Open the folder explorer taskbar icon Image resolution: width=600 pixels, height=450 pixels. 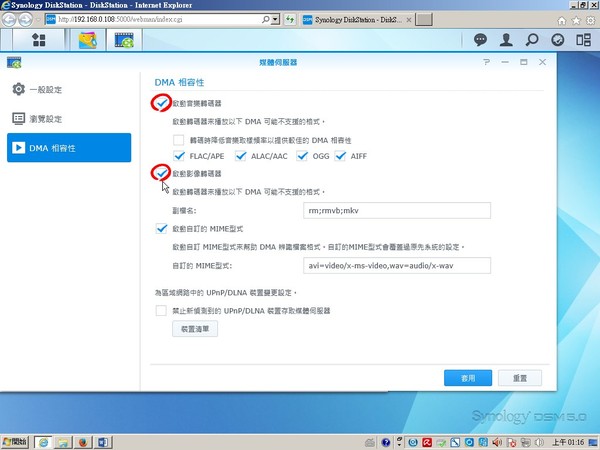(x=63, y=442)
